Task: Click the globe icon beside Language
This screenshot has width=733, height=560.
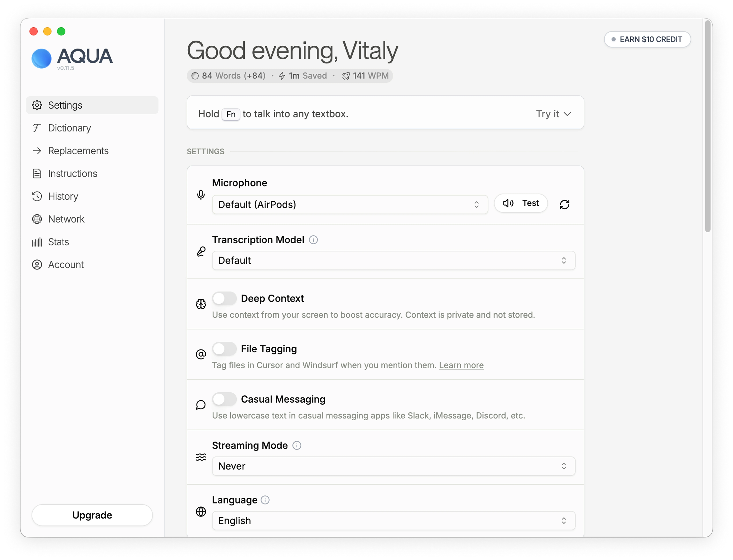Action: coord(201,511)
